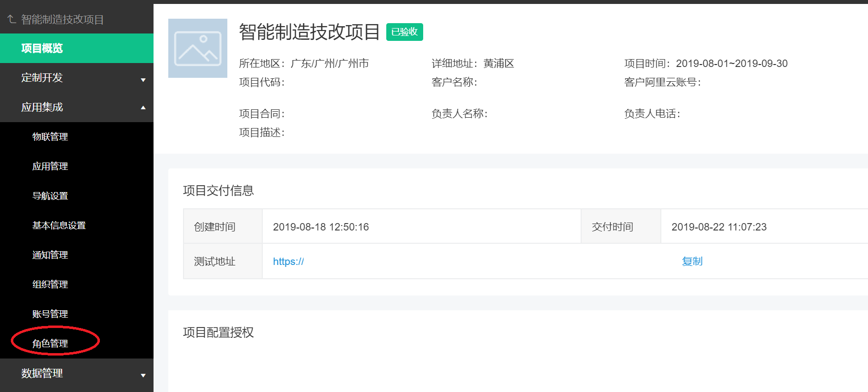Open 物联管理 submenu item
This screenshot has height=392, width=868.
pos(50,137)
